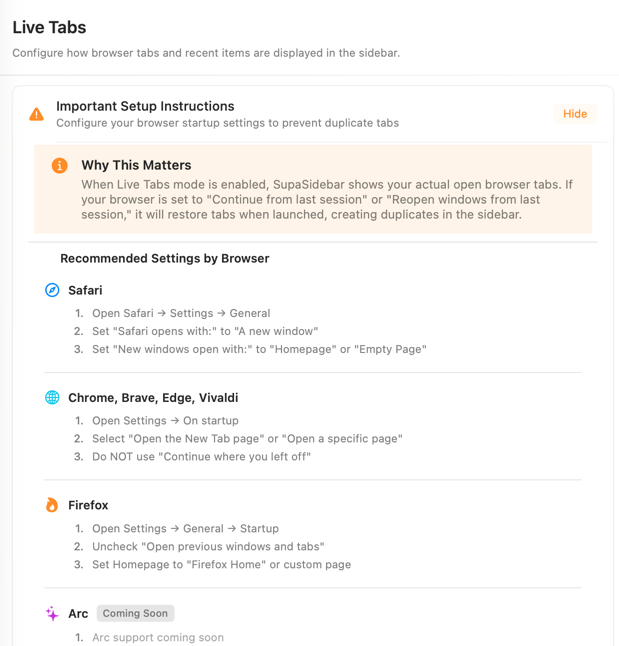The image size is (619, 646).
Task: Click the Safari "A new window" step
Action: 204,331
